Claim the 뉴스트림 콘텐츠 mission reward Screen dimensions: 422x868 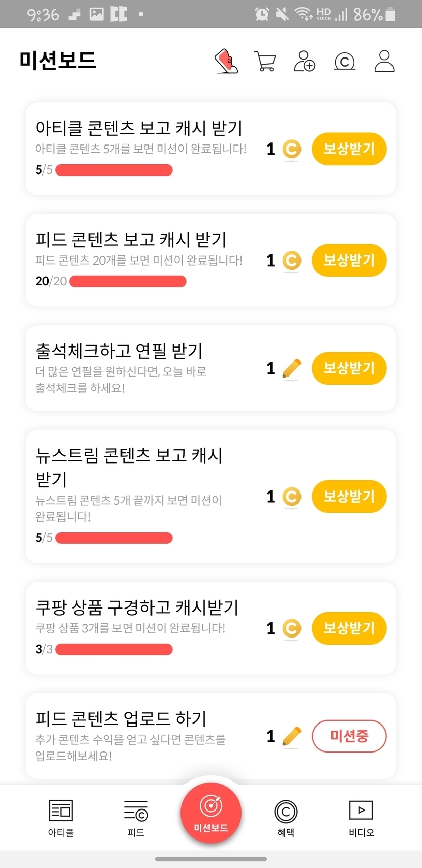(x=349, y=497)
